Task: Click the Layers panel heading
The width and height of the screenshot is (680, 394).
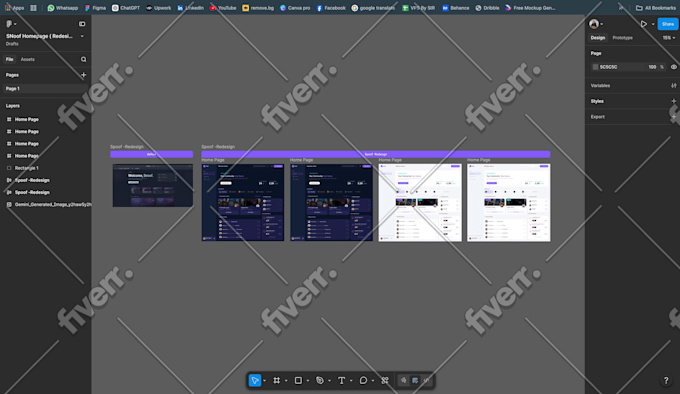Action: 13,106
